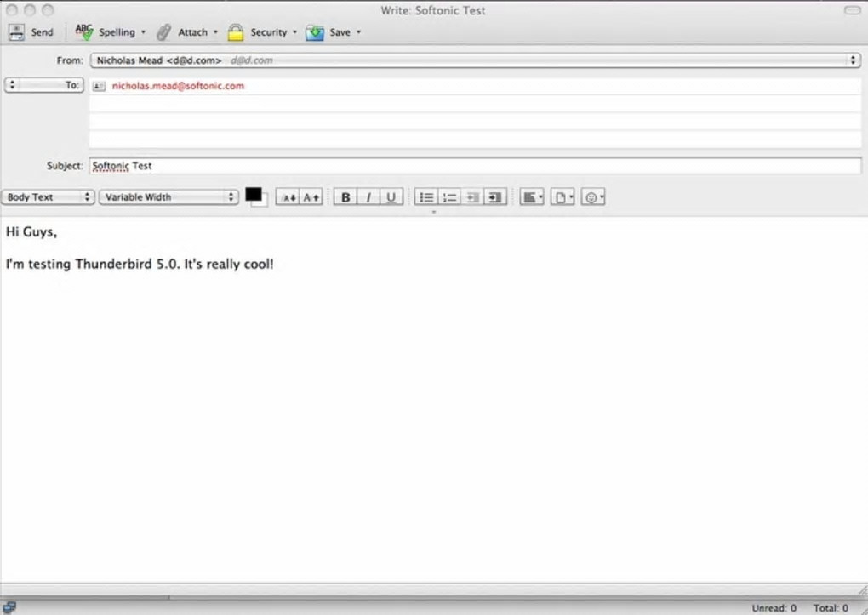The width and height of the screenshot is (868, 615).
Task: Click in the message body after 'Hi Guys,'
Action: [59, 232]
